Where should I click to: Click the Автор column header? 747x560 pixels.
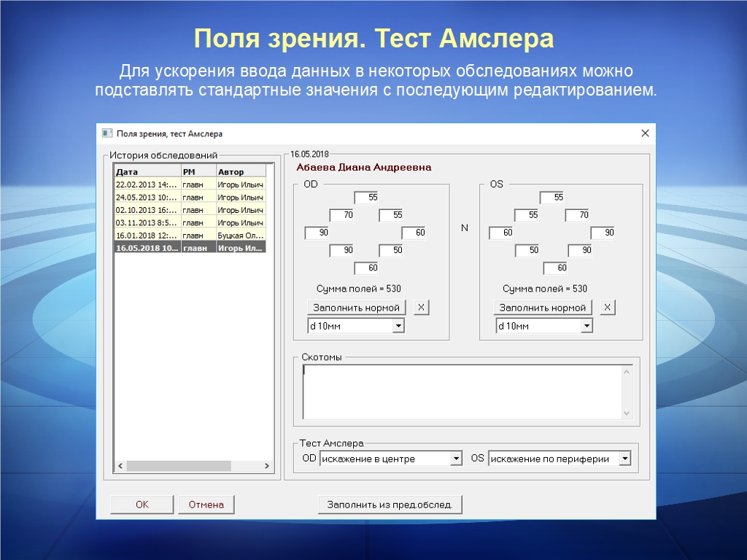(241, 172)
